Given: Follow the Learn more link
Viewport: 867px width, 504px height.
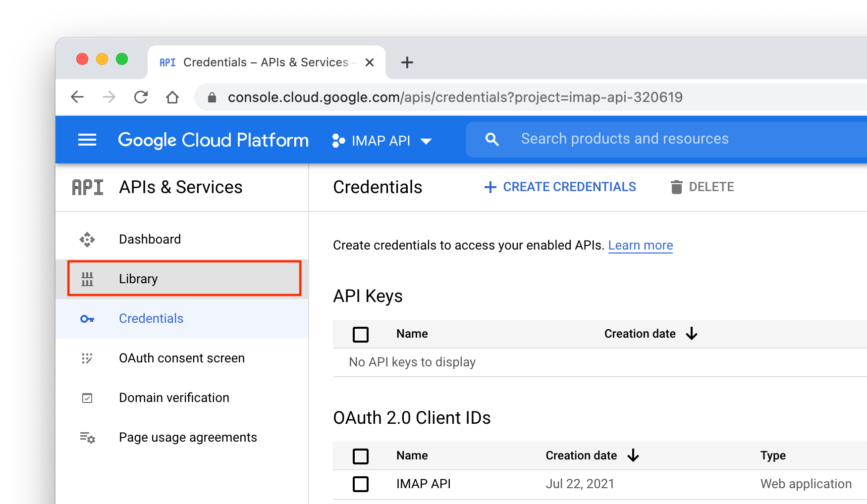Looking at the screenshot, I should pos(640,246).
